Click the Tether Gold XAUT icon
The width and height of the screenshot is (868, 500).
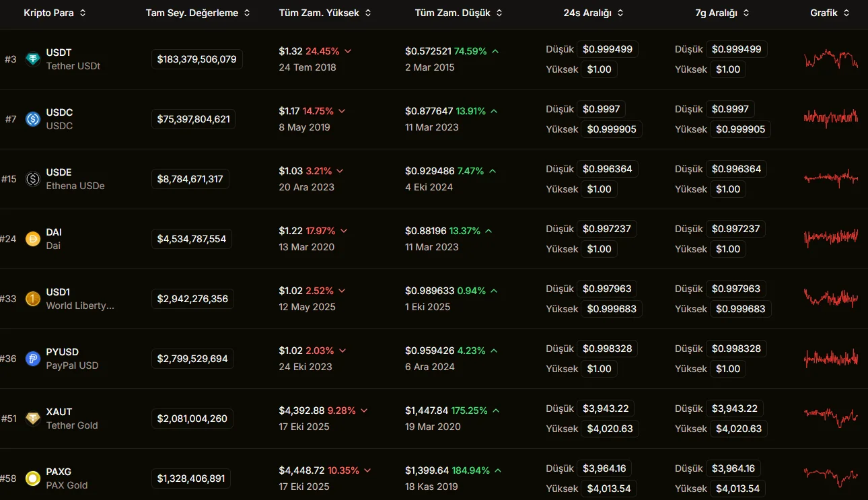click(32, 419)
